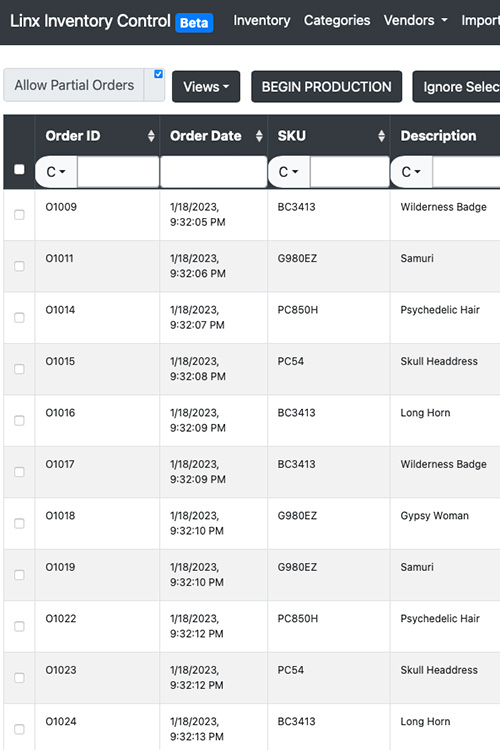
Task: Go to the Inventory page
Action: click(262, 21)
